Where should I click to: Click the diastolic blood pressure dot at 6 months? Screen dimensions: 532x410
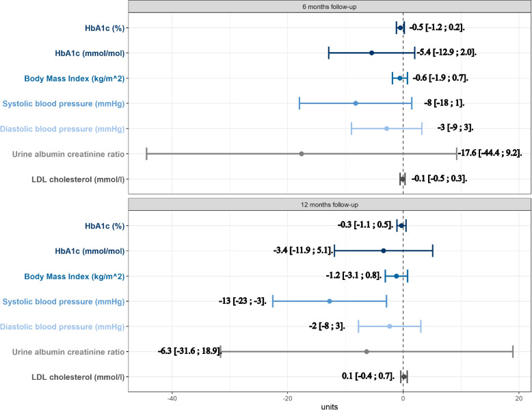coord(386,129)
